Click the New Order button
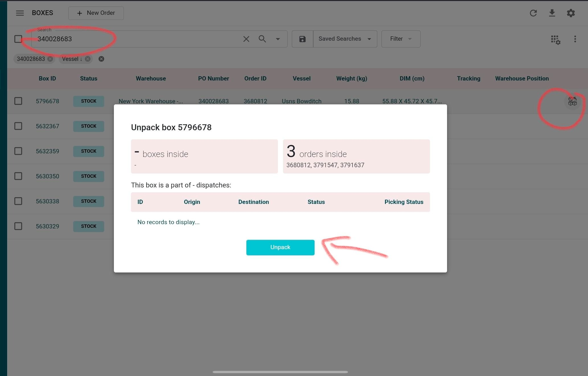Image resolution: width=588 pixels, height=376 pixels. (x=96, y=13)
